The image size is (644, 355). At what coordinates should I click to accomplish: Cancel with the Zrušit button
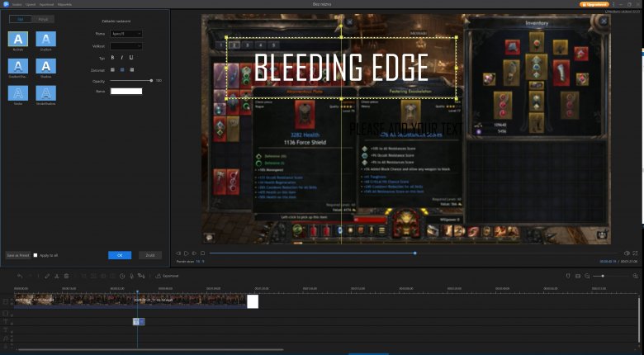[150, 255]
